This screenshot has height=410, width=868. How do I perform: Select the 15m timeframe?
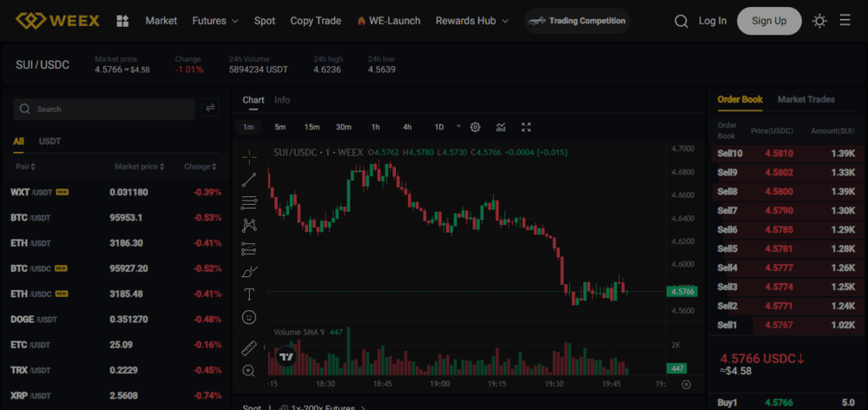[x=312, y=128]
